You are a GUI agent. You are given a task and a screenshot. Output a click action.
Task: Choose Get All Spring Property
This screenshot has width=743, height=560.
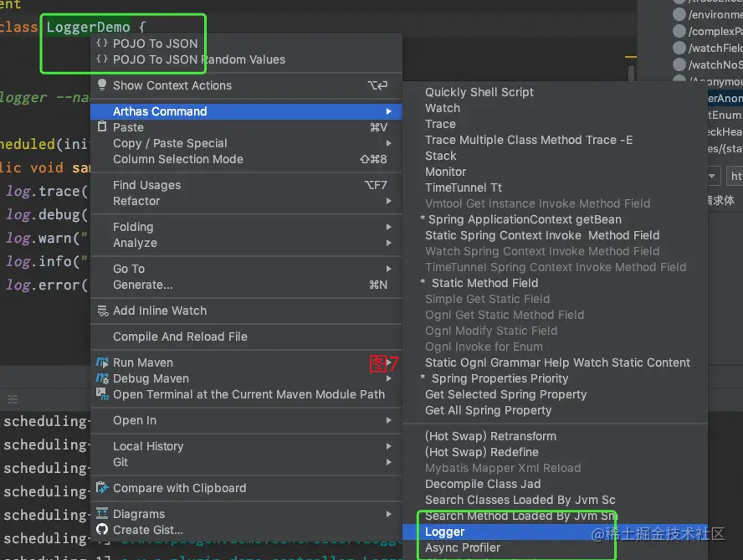555,410
